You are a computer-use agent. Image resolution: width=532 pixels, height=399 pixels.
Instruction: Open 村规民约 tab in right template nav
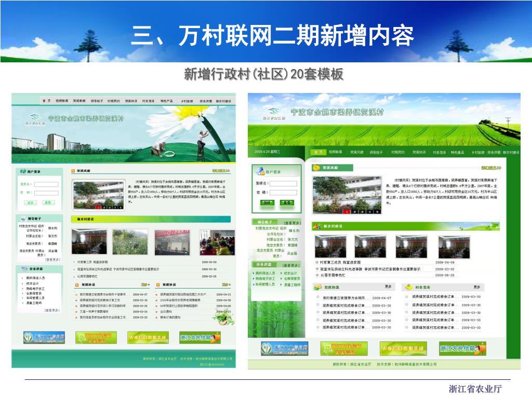397,152
